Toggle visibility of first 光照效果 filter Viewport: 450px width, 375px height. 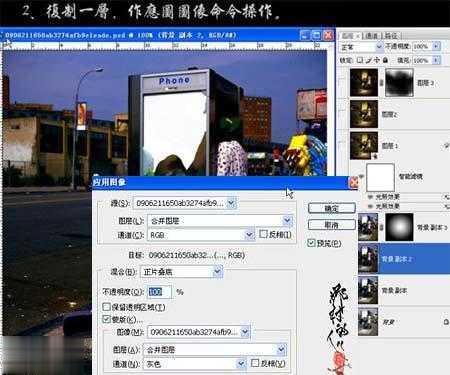pyautogui.click(x=370, y=197)
